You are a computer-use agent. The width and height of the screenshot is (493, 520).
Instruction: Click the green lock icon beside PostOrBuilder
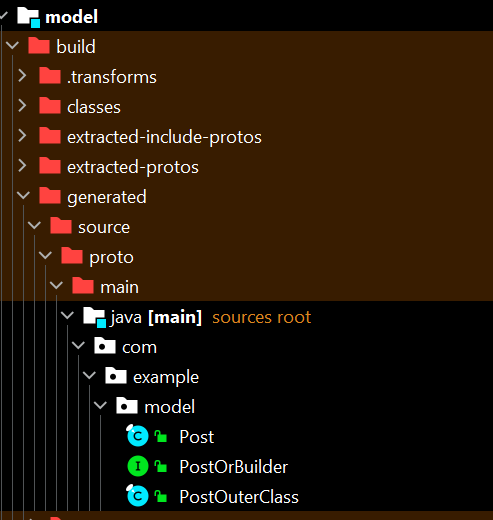161,466
